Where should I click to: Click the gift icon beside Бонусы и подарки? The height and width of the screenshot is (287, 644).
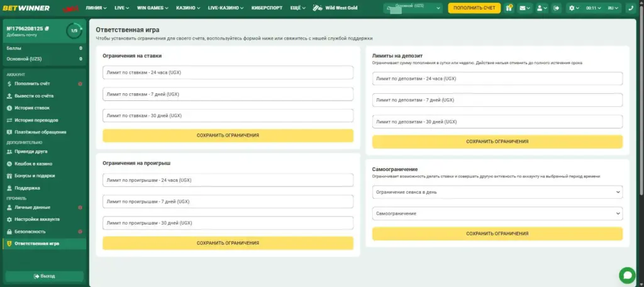click(9, 176)
